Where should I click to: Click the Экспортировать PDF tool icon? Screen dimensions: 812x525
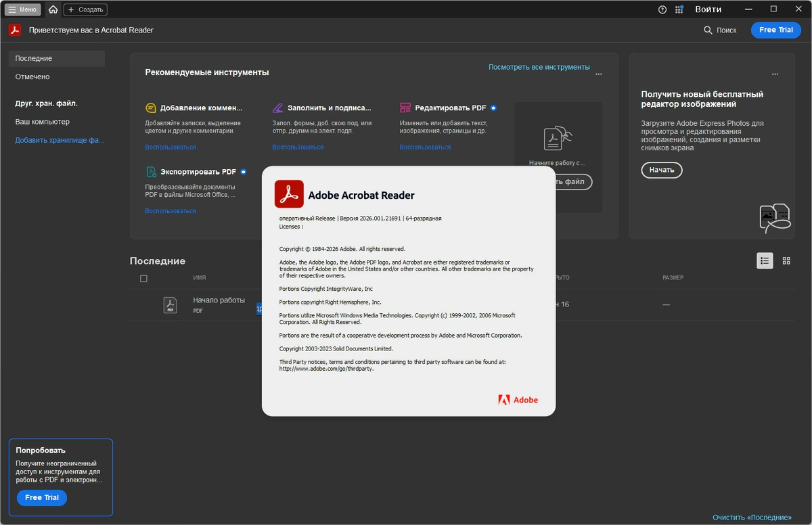tap(151, 172)
